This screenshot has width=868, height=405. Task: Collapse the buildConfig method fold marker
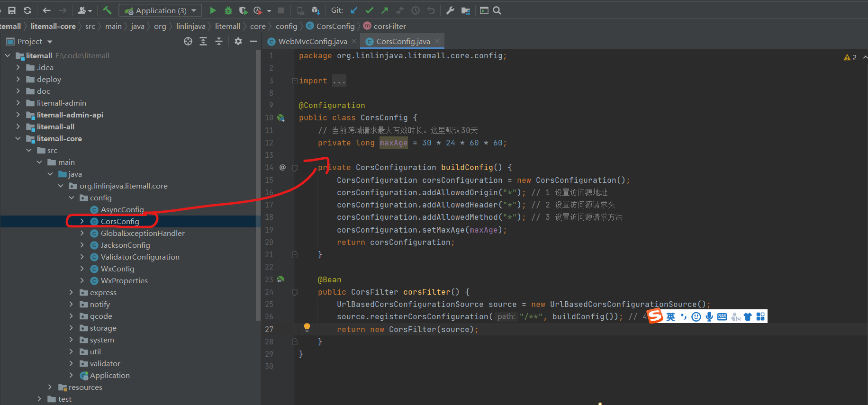295,168
